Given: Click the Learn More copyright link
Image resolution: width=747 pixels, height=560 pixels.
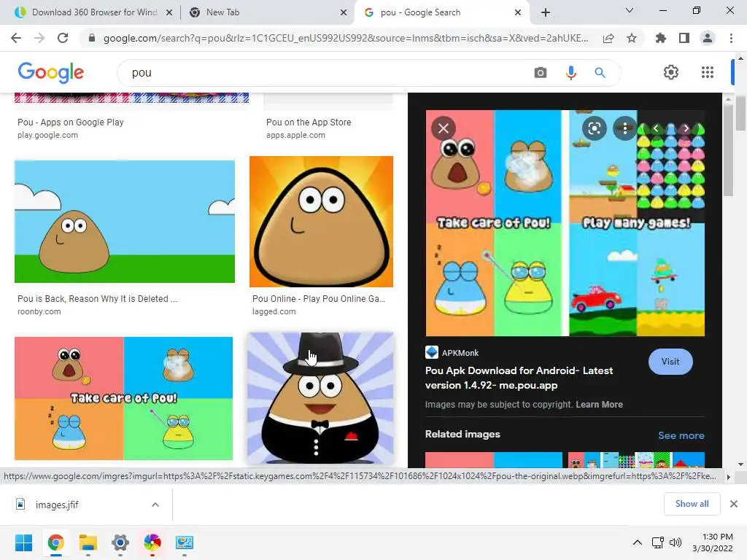Looking at the screenshot, I should 600,404.
